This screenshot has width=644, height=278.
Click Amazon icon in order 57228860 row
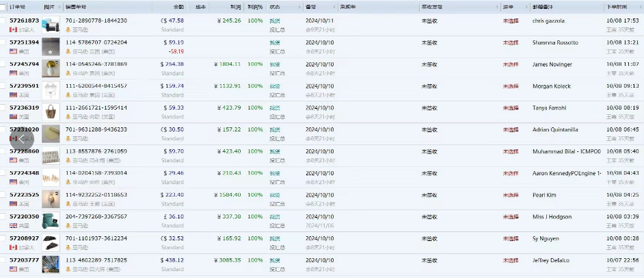(x=68, y=160)
